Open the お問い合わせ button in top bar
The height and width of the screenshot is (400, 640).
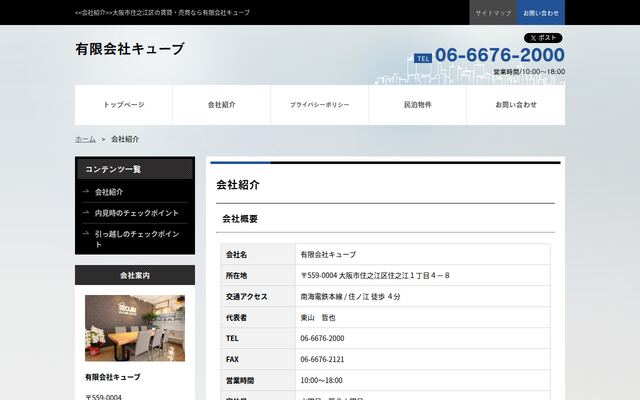point(541,13)
